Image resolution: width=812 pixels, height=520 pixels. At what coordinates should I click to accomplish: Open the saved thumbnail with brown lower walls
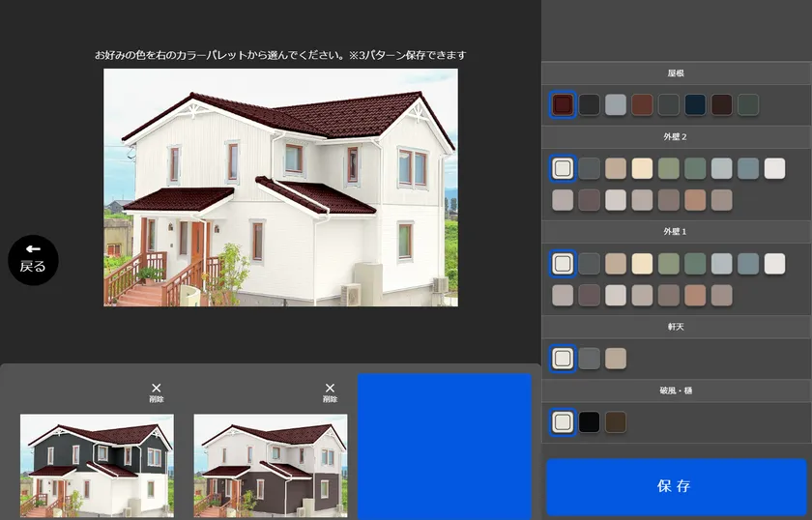[271, 466]
